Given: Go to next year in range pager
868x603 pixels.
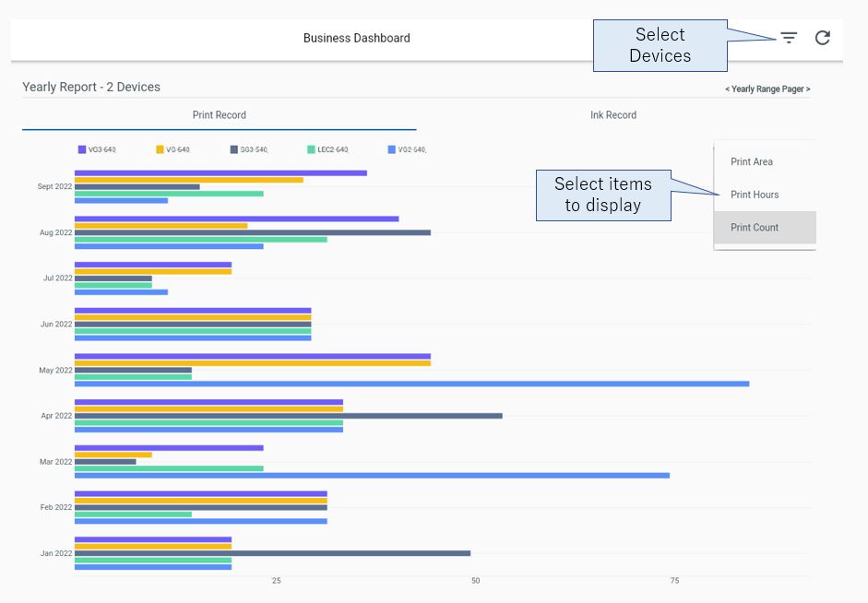Looking at the screenshot, I should pos(808,89).
